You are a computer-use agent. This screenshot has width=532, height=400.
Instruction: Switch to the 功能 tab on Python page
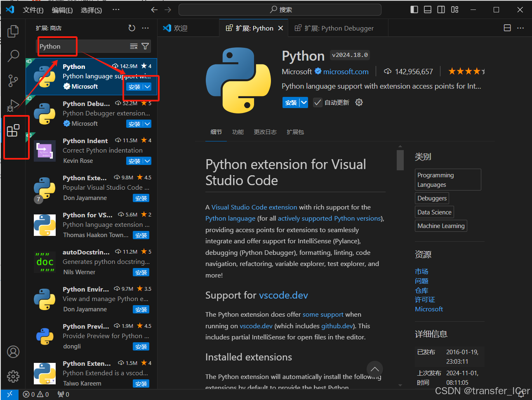pos(238,132)
